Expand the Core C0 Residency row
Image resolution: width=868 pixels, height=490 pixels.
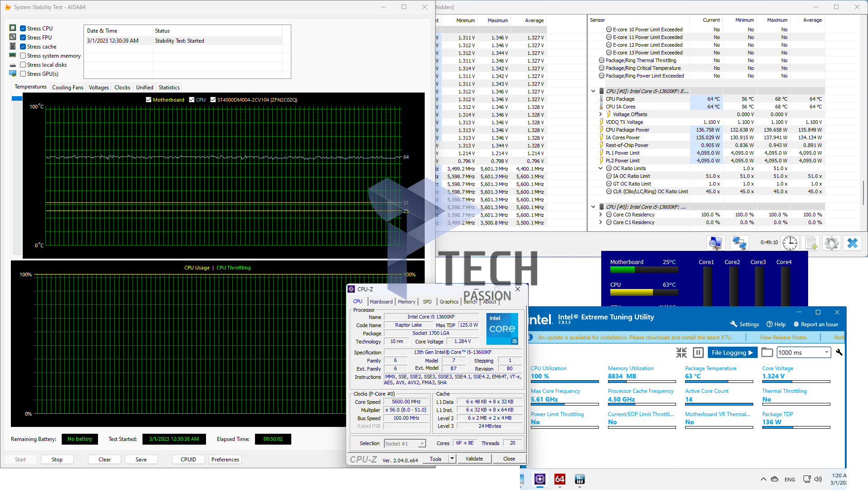click(601, 215)
